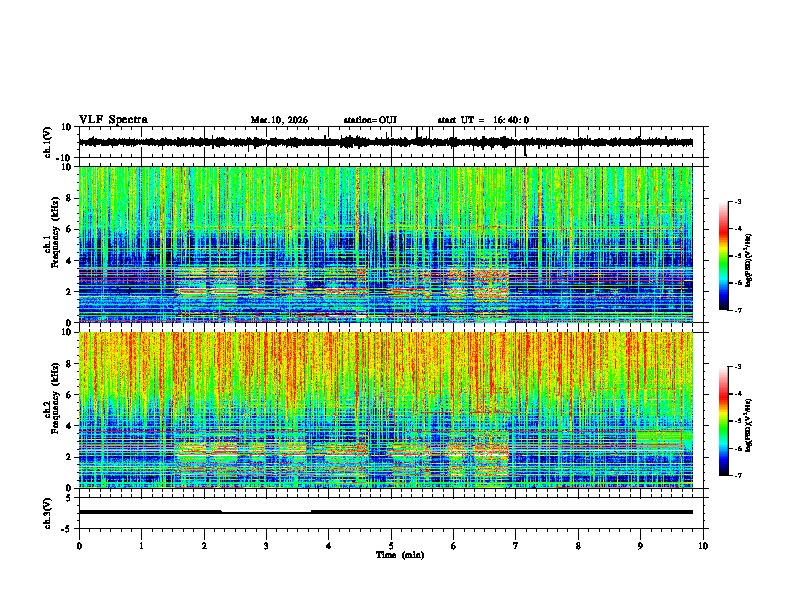Select the date "Mar.10, 2026" in header
This screenshot has width=792, height=612.
pyautogui.click(x=279, y=120)
